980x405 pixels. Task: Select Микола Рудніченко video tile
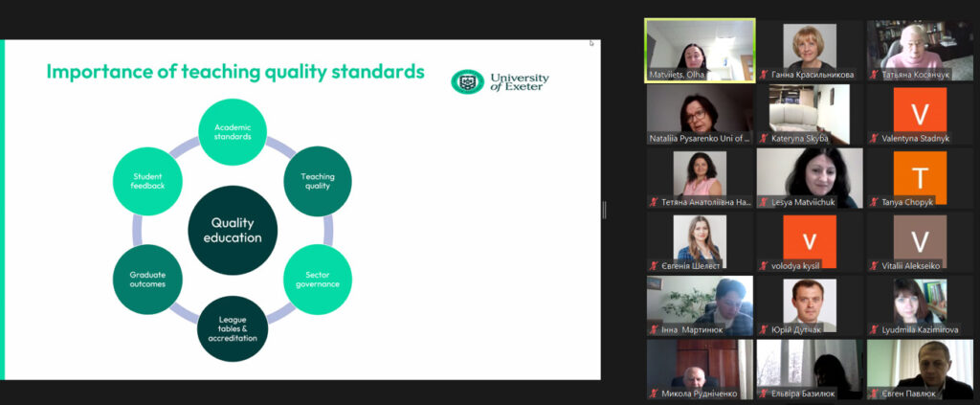coord(700,366)
